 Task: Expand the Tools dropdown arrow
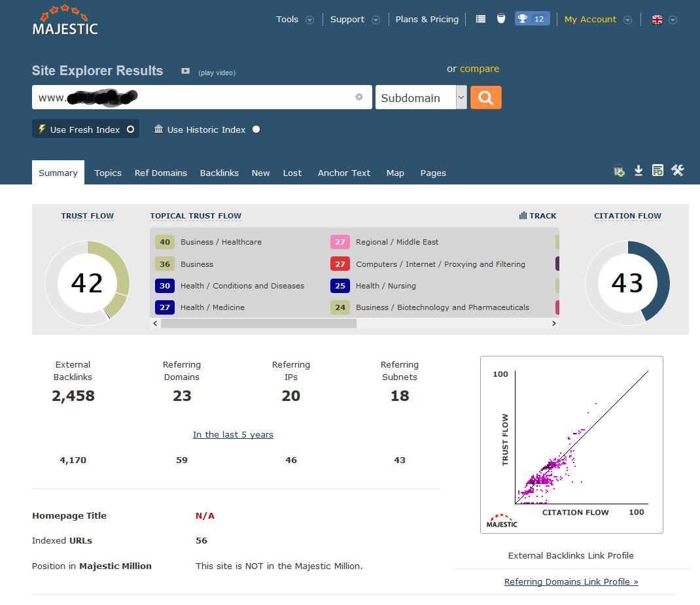[309, 20]
